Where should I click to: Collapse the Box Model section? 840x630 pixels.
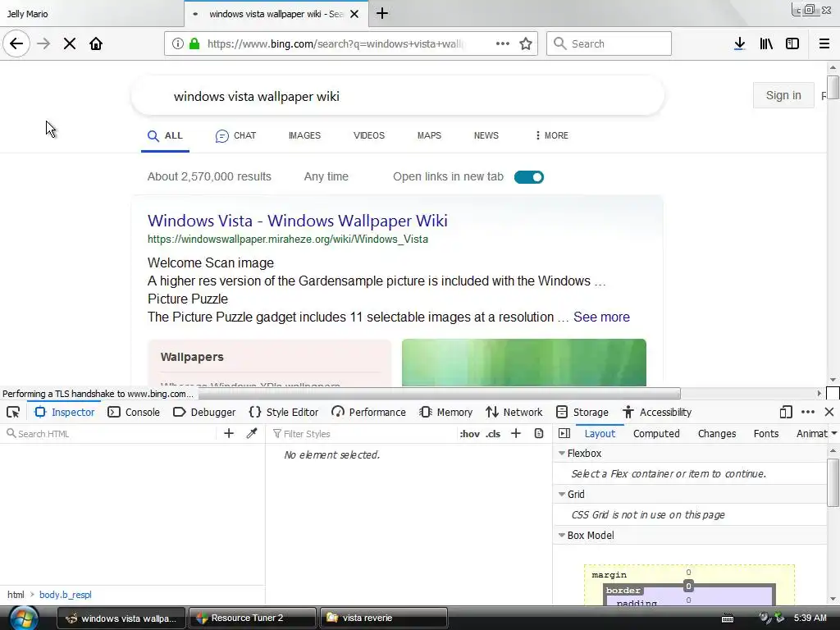click(x=562, y=535)
